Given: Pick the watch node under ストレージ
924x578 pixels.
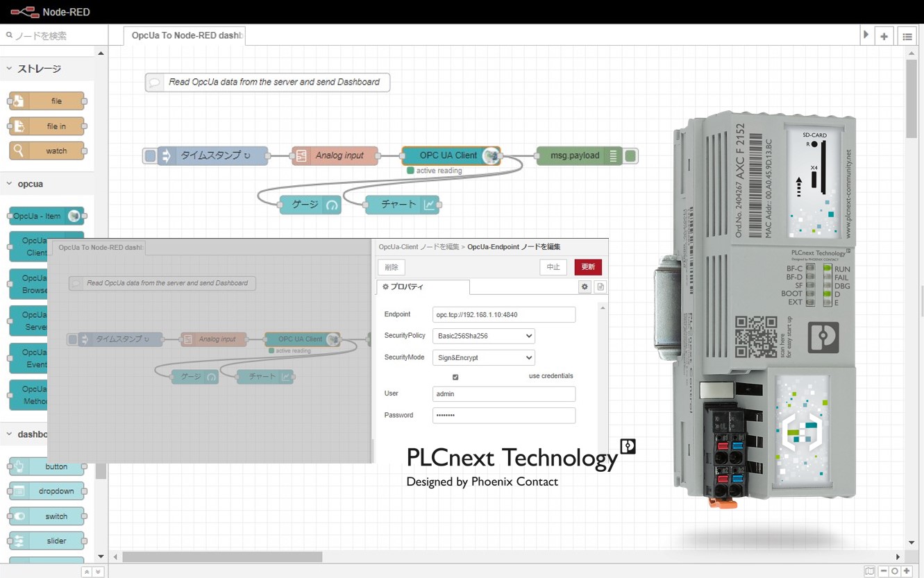Looking at the screenshot, I should click(x=47, y=151).
